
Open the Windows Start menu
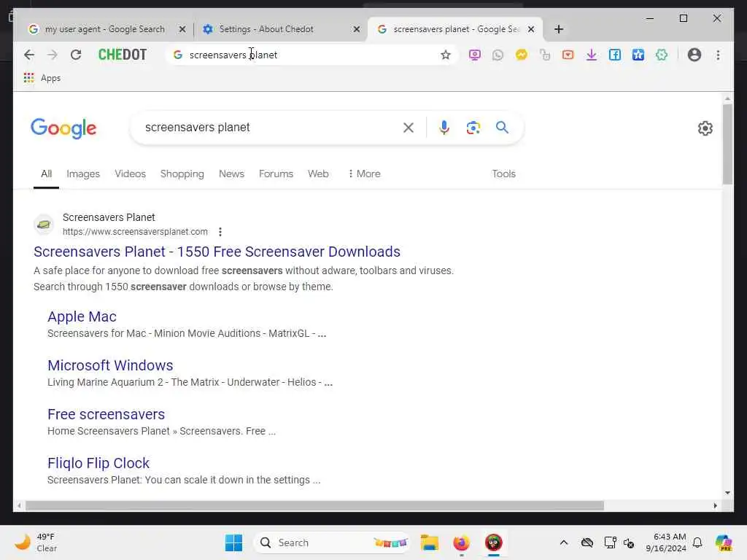click(x=233, y=542)
